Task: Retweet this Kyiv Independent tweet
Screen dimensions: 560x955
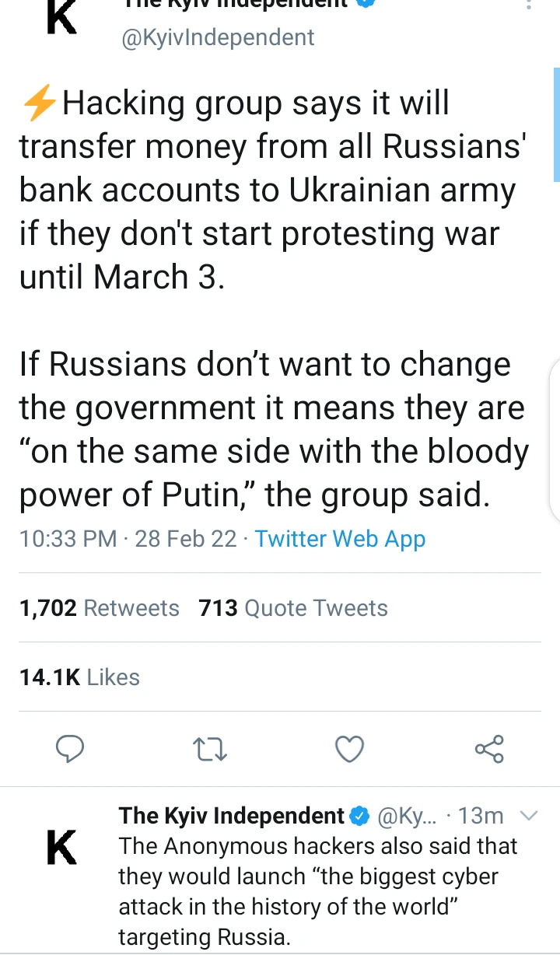Action: point(209,749)
